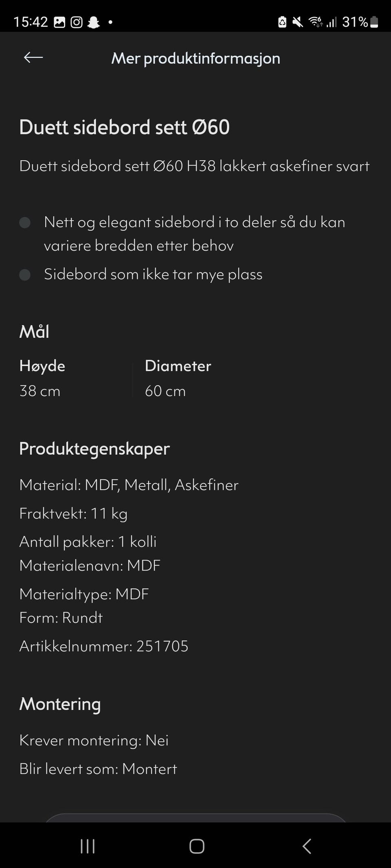Viewport: 391px width, 868px height.
Task: Tap the 'Produktegenskaper' section heading
Action: [x=94, y=448]
